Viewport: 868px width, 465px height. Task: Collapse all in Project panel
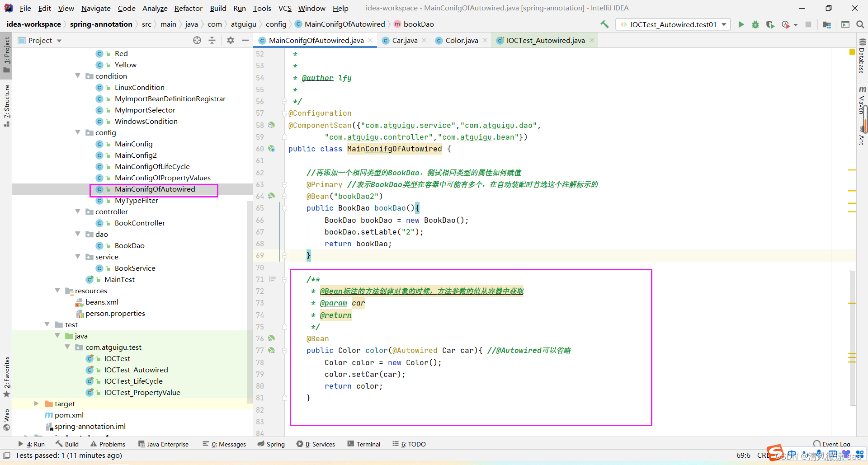[x=212, y=40]
